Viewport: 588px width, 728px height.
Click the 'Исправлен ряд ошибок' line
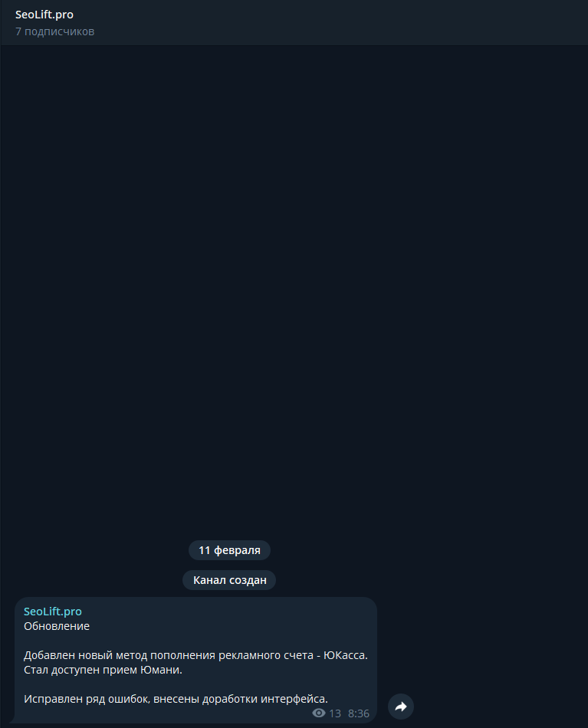176,699
